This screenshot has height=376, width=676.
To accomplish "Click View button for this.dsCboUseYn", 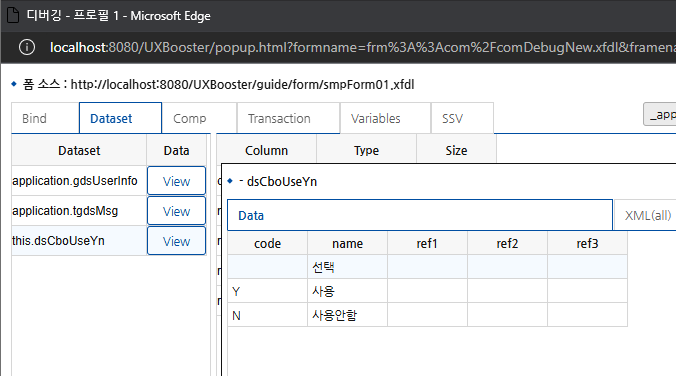I will (x=176, y=241).
